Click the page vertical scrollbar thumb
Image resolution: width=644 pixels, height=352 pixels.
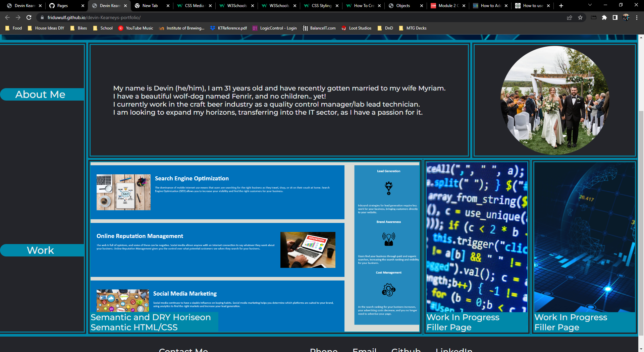point(641,223)
